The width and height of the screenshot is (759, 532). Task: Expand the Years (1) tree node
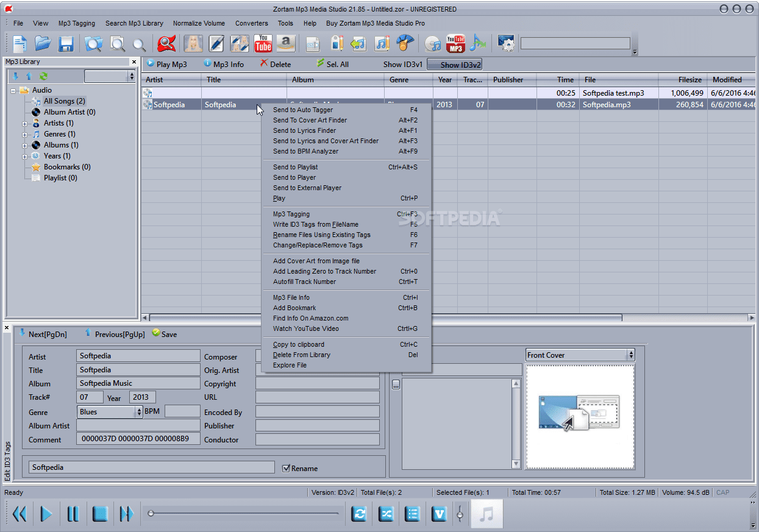pos(25,156)
